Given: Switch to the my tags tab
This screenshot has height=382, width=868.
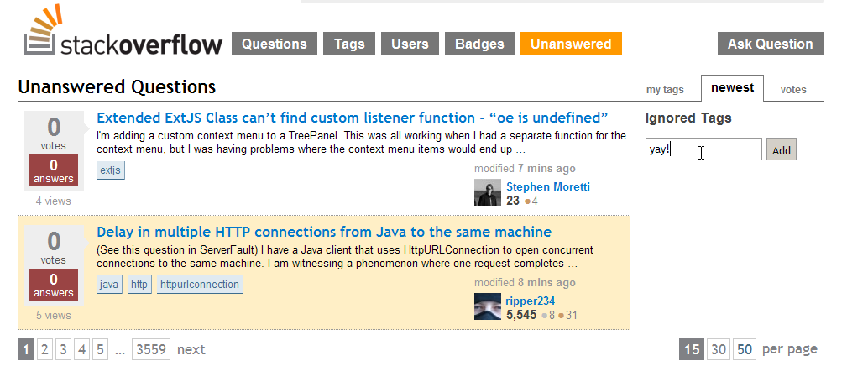Looking at the screenshot, I should [x=665, y=90].
